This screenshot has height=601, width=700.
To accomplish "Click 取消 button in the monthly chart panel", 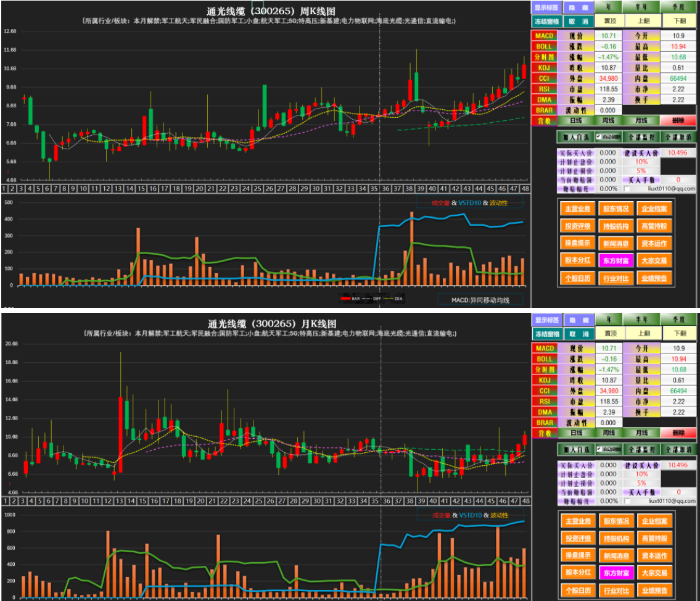I will click(x=579, y=334).
